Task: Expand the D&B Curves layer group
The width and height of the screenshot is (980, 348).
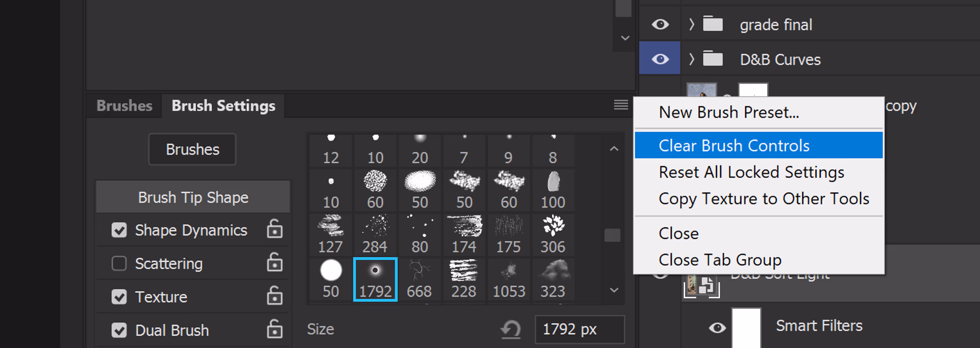Action: tap(691, 59)
